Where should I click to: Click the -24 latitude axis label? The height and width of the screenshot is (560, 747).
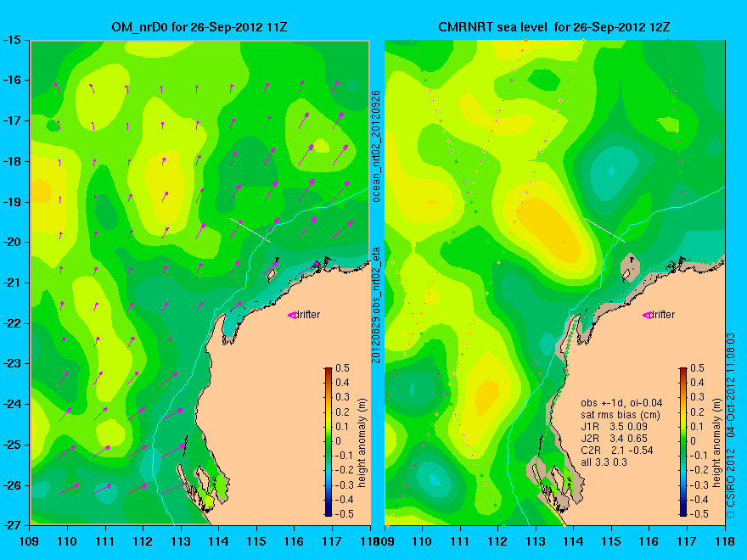point(11,404)
